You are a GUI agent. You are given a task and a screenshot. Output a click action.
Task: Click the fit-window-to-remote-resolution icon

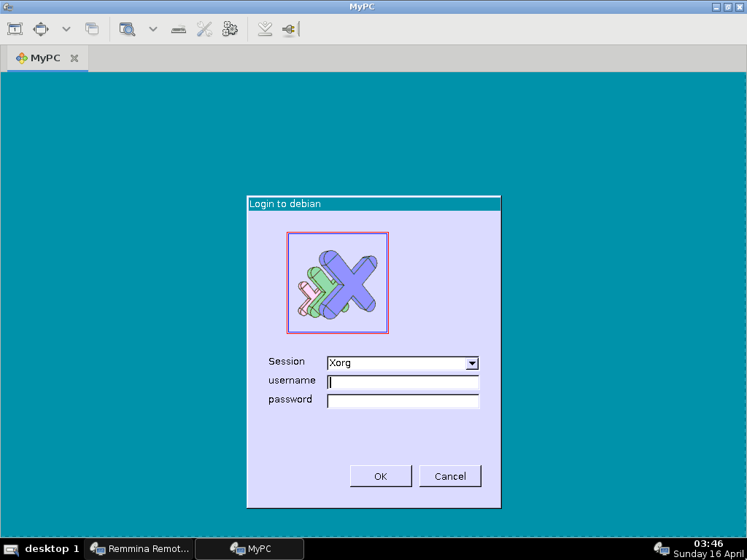pos(15,29)
